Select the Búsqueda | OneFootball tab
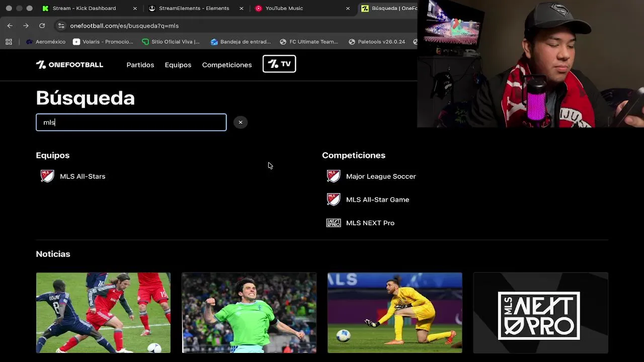Image resolution: width=644 pixels, height=362 pixels. pos(387,8)
